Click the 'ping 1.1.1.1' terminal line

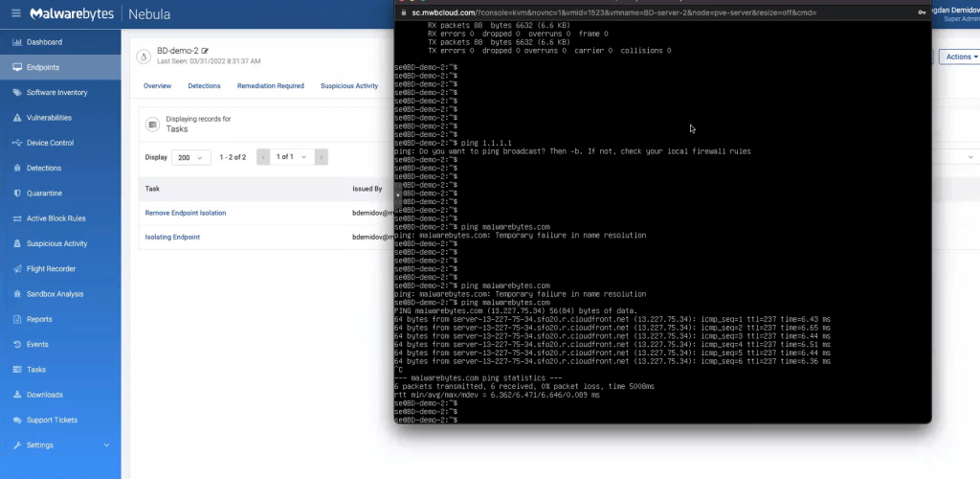click(x=453, y=143)
